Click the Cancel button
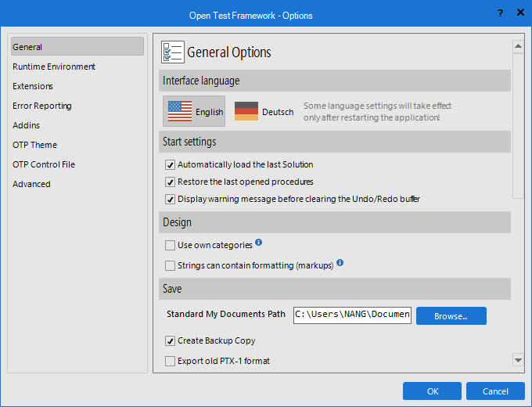532x407 pixels. coord(495,391)
